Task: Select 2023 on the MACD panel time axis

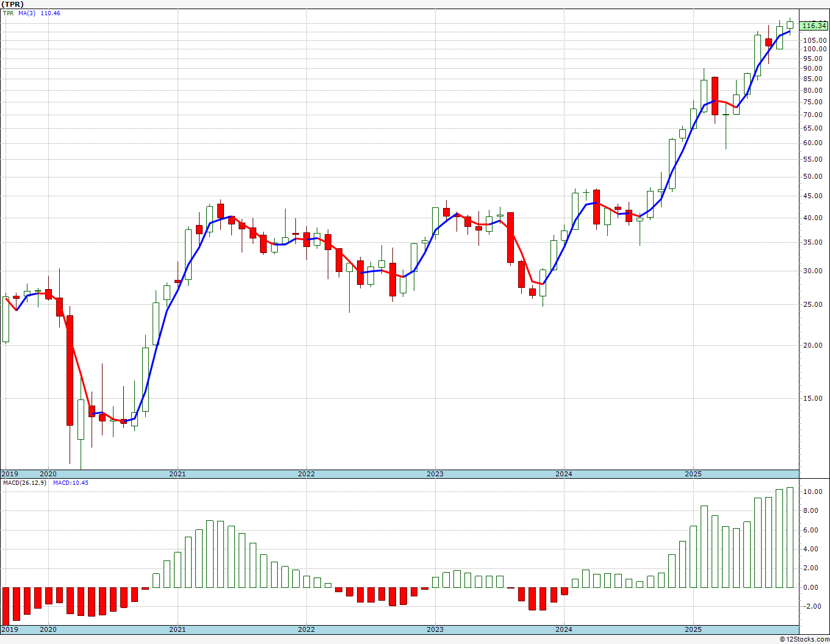Action: (435, 629)
